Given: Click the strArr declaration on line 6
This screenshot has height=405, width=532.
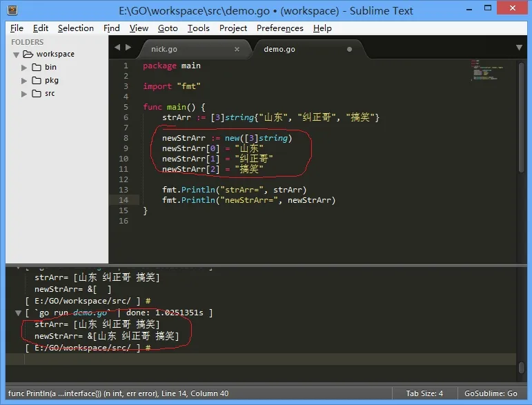Looking at the screenshot, I should [x=270, y=117].
